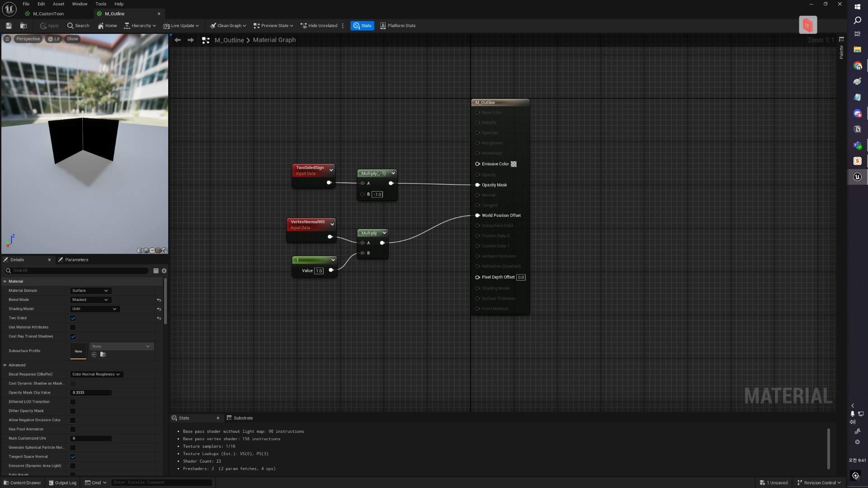The image size is (868, 488).
Task: Click the Emissive Color preview swatch
Action: point(514,164)
